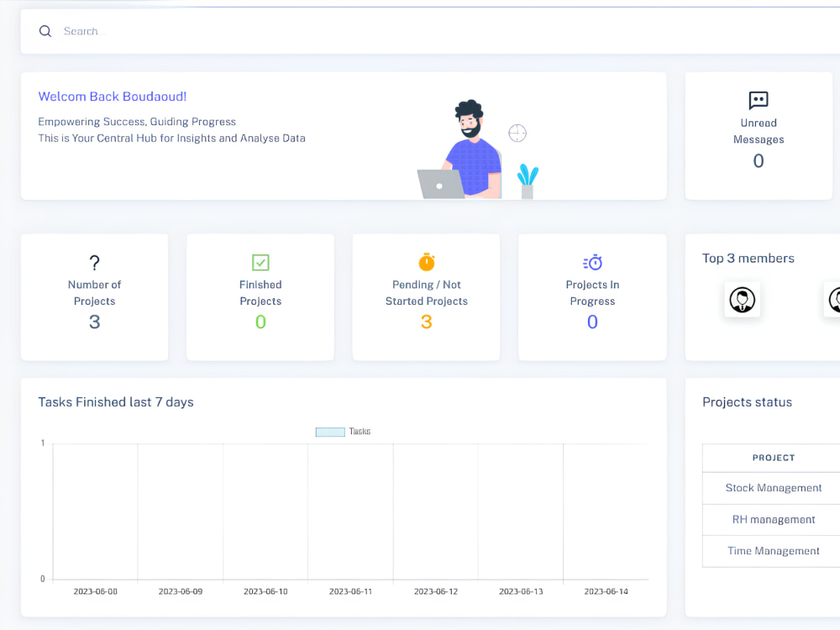This screenshot has height=630, width=840.
Task: Click the Number of Projects label
Action: pyautogui.click(x=94, y=293)
